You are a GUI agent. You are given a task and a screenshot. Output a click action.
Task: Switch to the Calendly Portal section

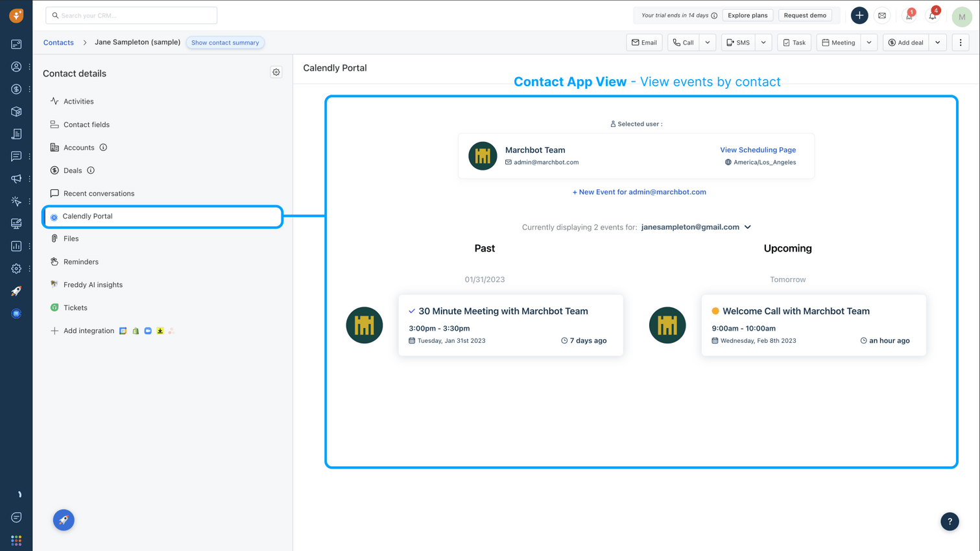pyautogui.click(x=88, y=216)
